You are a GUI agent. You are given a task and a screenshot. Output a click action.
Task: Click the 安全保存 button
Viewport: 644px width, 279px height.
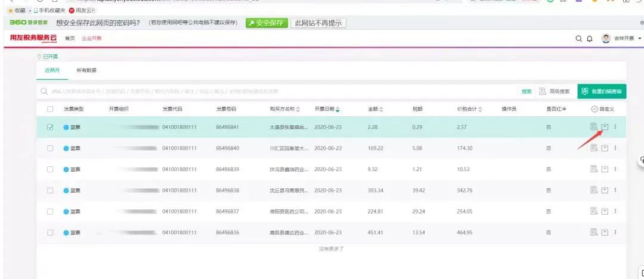(267, 23)
